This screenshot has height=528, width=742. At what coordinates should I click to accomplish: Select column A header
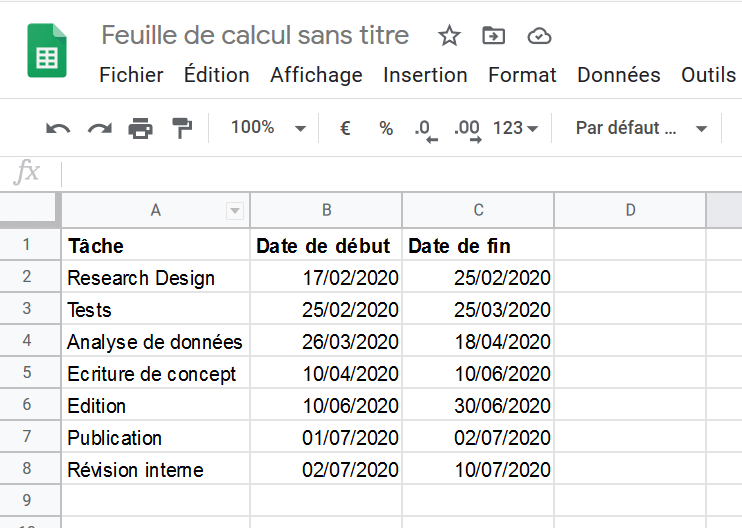pyautogui.click(x=156, y=211)
